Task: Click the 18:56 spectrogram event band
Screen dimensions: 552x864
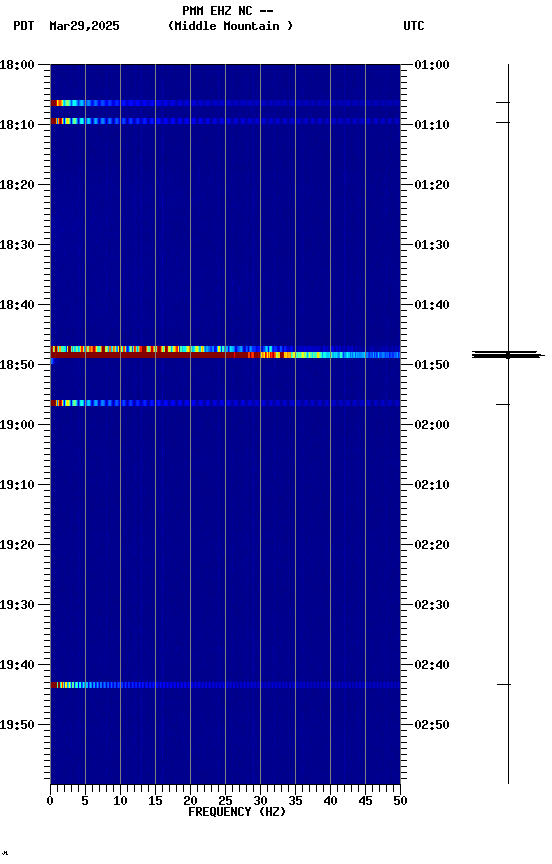Action: [x=225, y=403]
